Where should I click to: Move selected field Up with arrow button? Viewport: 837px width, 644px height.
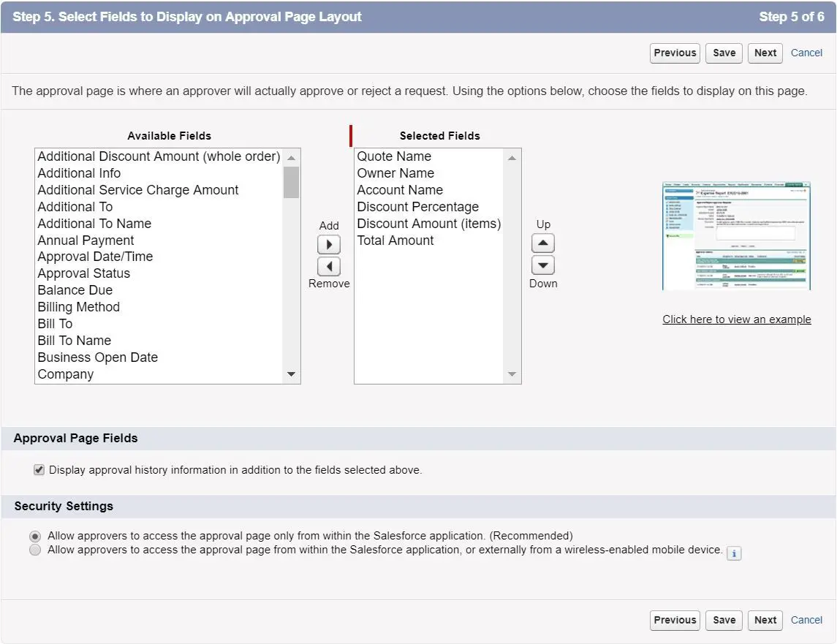[543, 243]
